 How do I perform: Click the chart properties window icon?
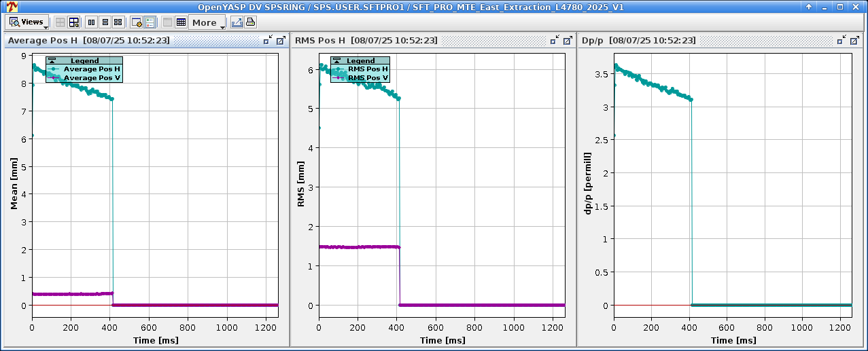(x=137, y=22)
